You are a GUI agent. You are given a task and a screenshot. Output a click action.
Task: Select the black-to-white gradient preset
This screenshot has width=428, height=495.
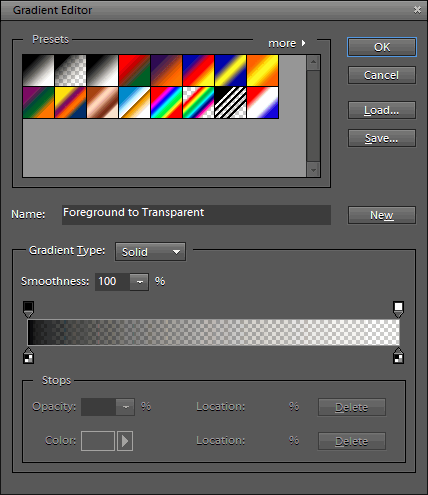pos(38,71)
